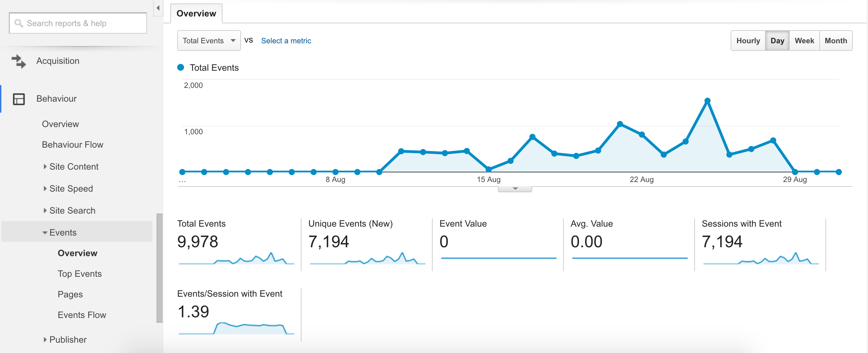
Task: Switch the graph to Month view
Action: (x=836, y=41)
